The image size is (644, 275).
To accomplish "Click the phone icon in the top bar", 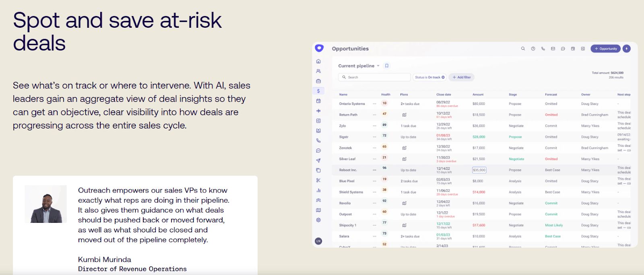I will [x=543, y=49].
